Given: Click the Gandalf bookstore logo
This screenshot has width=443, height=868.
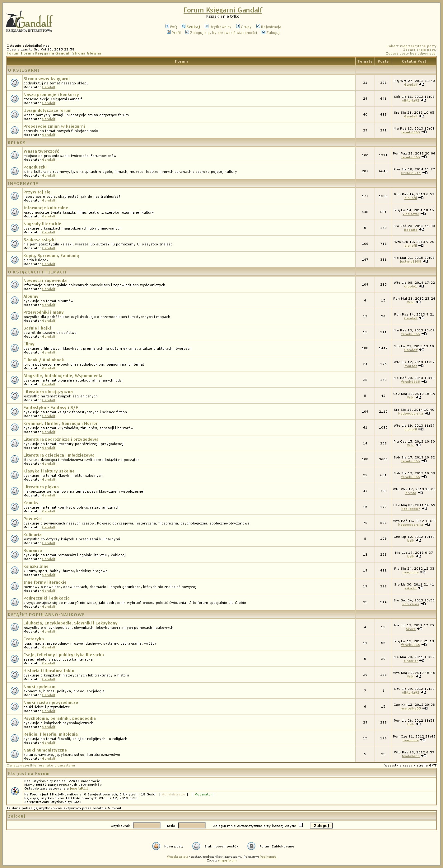Looking at the screenshot, I should pyautogui.click(x=29, y=21).
